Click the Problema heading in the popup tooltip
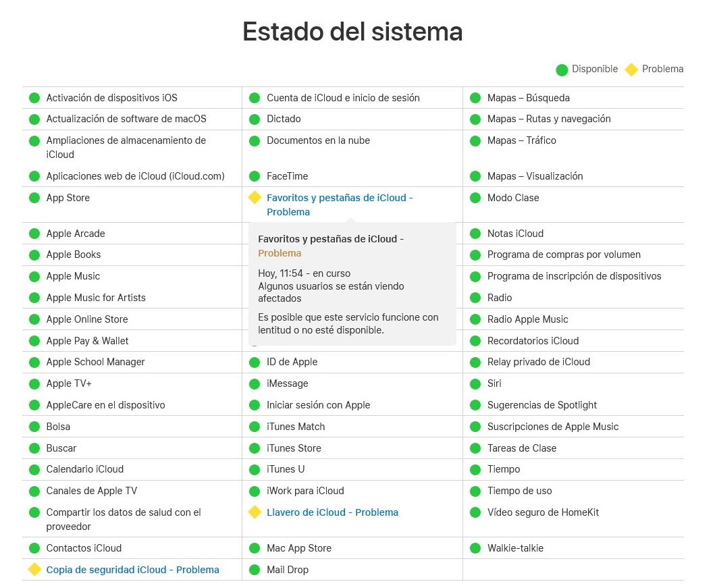This screenshot has height=588, width=715. pos(280,253)
